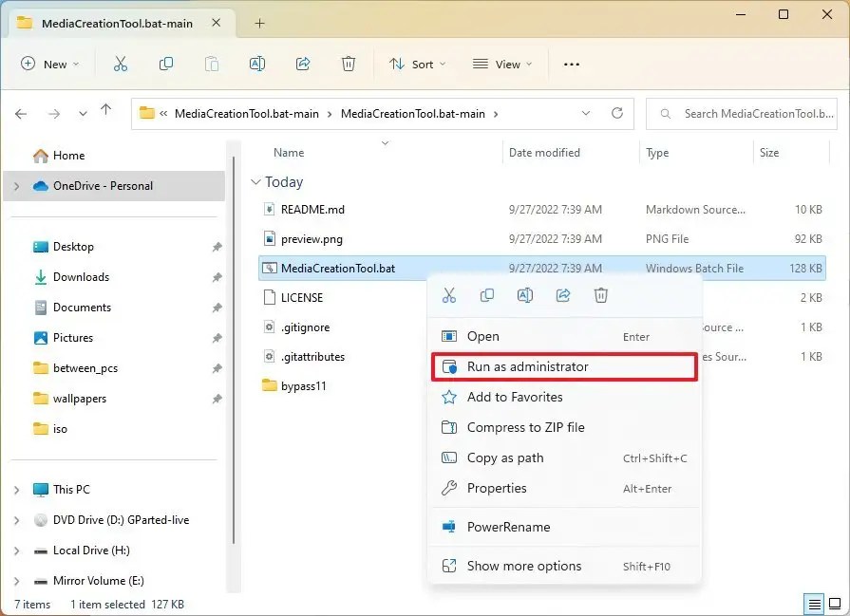Image resolution: width=850 pixels, height=616 pixels.
Task: Click the Rename icon in context menu
Action: click(525, 295)
